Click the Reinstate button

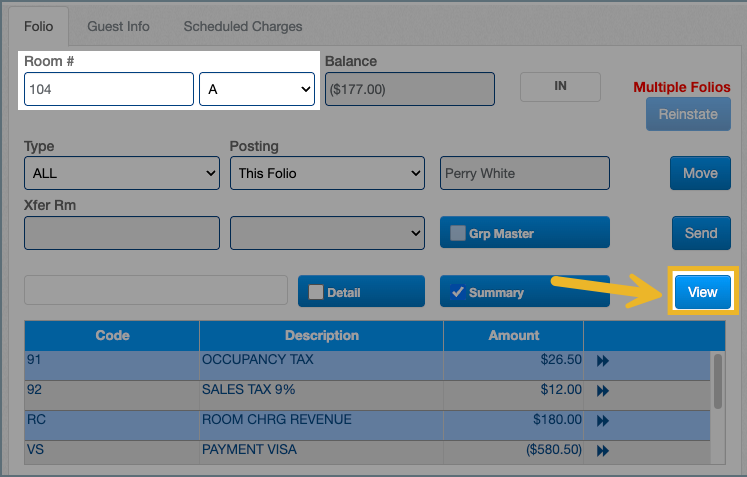pyautogui.click(x=688, y=114)
